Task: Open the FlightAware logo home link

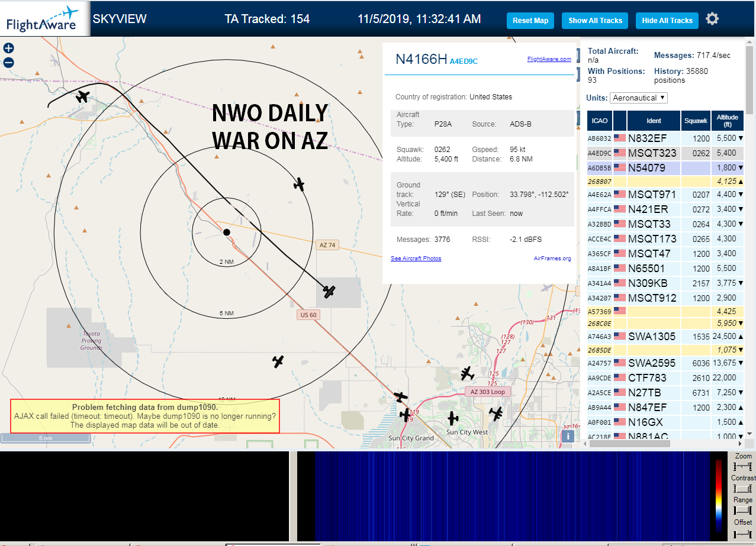Action: pos(45,19)
